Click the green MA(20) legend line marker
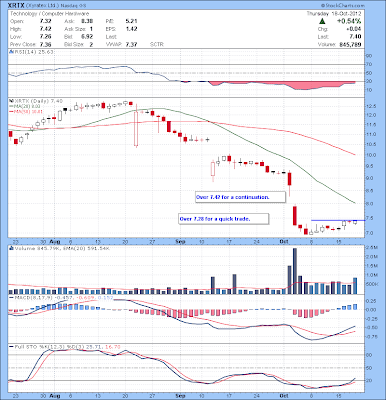 11,106
